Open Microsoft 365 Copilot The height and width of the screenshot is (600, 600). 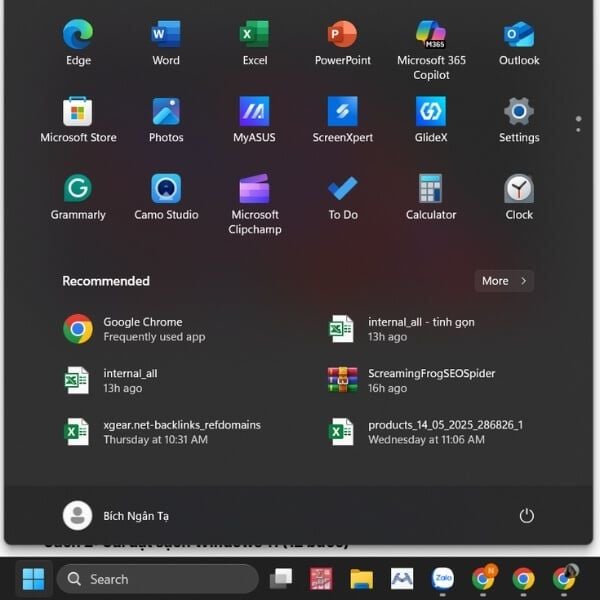pyautogui.click(x=431, y=50)
